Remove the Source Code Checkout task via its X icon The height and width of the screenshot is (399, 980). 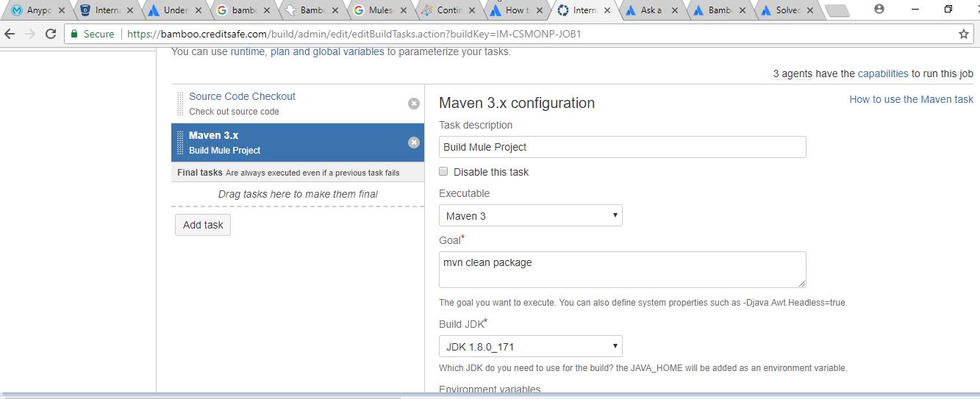click(414, 104)
